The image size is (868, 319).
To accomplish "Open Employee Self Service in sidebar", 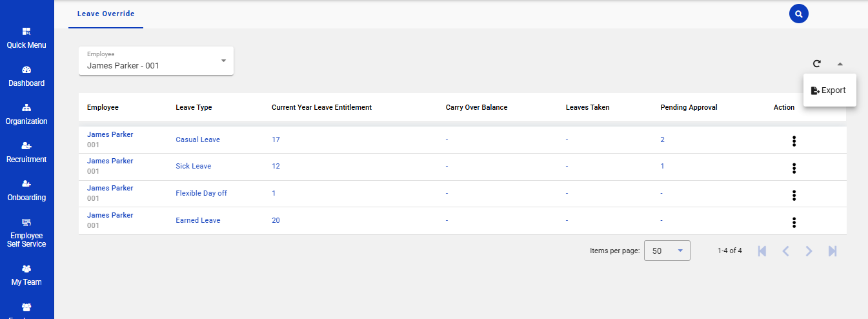I will (26, 233).
